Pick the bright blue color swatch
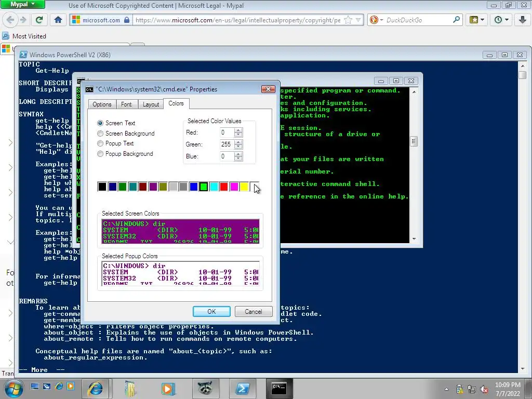532x399 pixels. click(x=193, y=187)
